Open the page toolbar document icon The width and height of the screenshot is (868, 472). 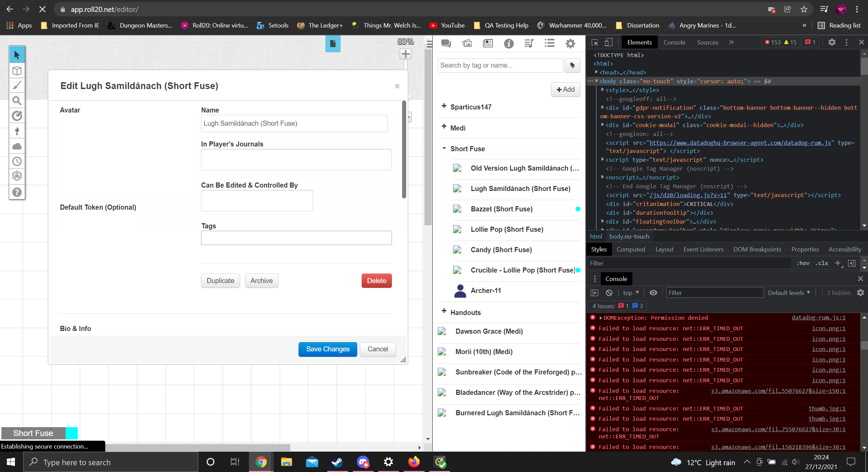(333, 43)
